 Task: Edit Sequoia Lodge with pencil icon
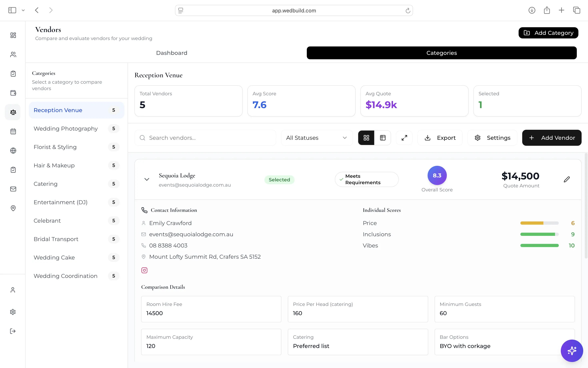pos(567,179)
